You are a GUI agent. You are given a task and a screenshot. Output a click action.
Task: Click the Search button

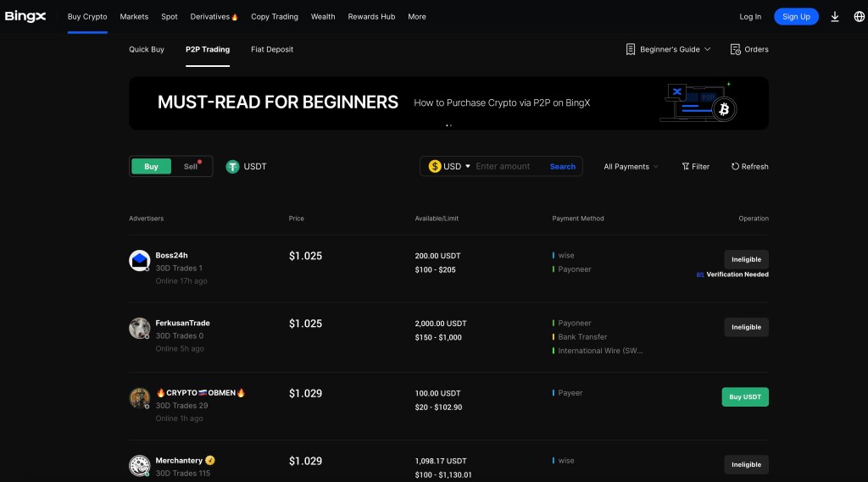(563, 167)
